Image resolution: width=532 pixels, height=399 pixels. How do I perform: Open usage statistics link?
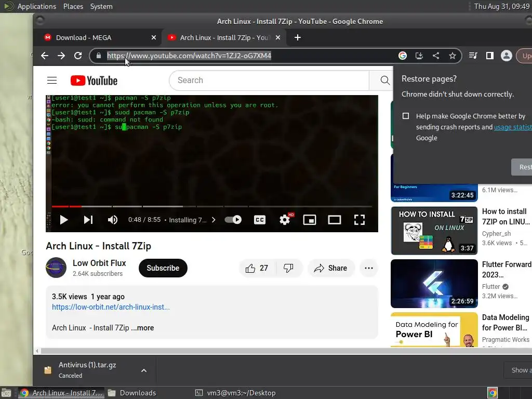click(x=513, y=127)
